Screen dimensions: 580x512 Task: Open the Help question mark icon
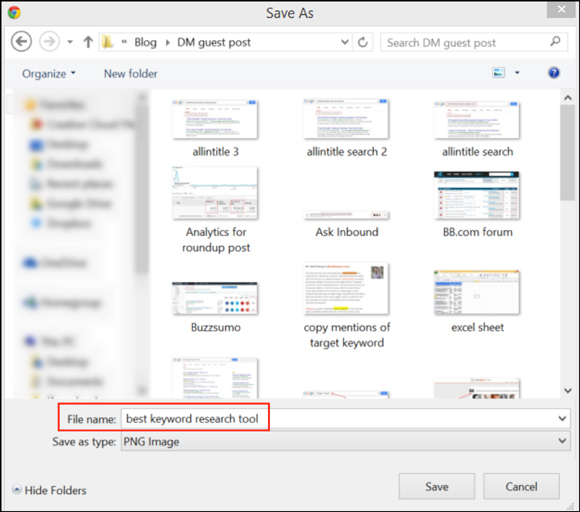click(x=553, y=73)
